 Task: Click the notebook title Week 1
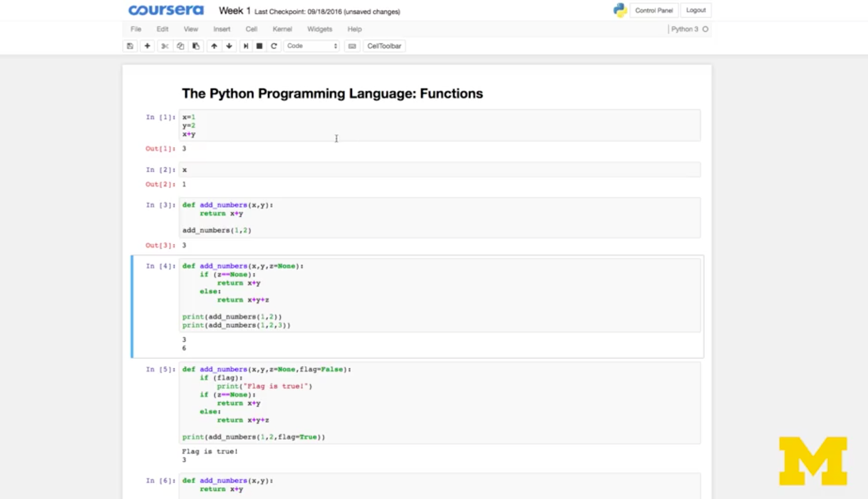pyautogui.click(x=235, y=11)
